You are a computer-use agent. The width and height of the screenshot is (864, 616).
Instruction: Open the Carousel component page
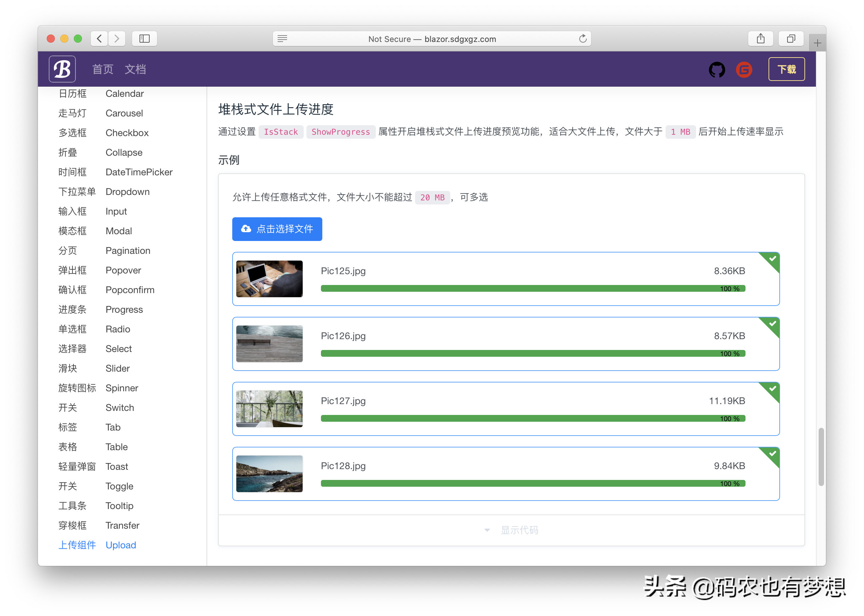(124, 113)
